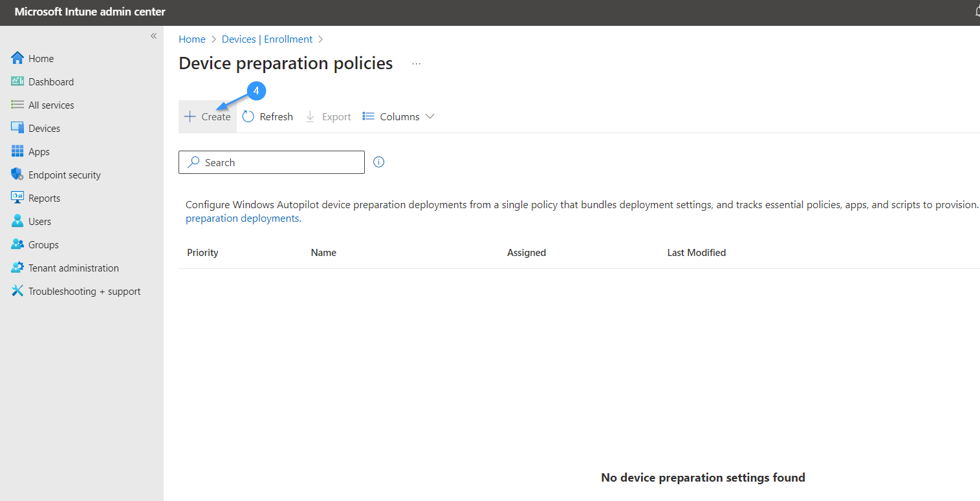Image resolution: width=980 pixels, height=501 pixels.
Task: Click the Tenant administration icon
Action: tap(17, 268)
